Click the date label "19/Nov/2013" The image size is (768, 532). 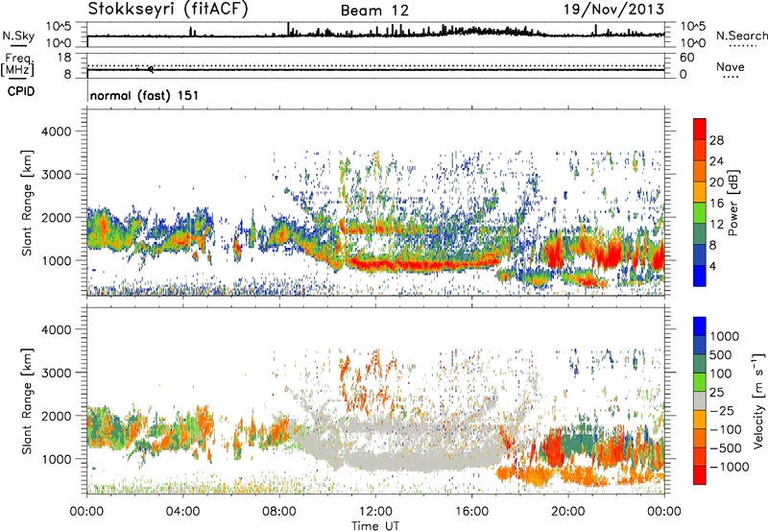(614, 9)
